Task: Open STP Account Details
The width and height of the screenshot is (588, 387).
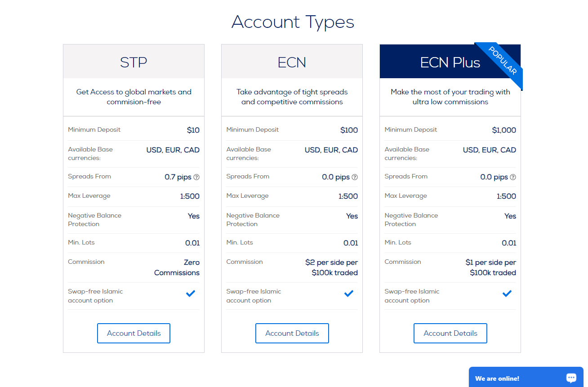Action: (x=134, y=333)
